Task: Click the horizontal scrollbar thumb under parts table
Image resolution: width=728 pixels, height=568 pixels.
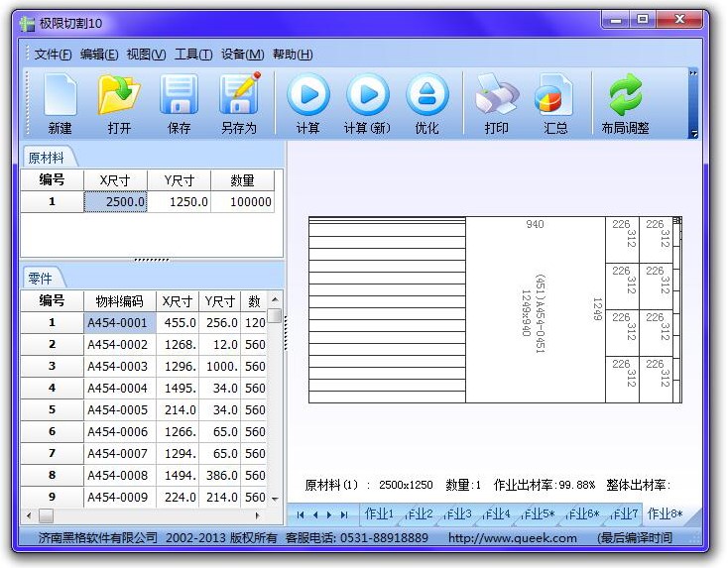Action: click(46, 515)
